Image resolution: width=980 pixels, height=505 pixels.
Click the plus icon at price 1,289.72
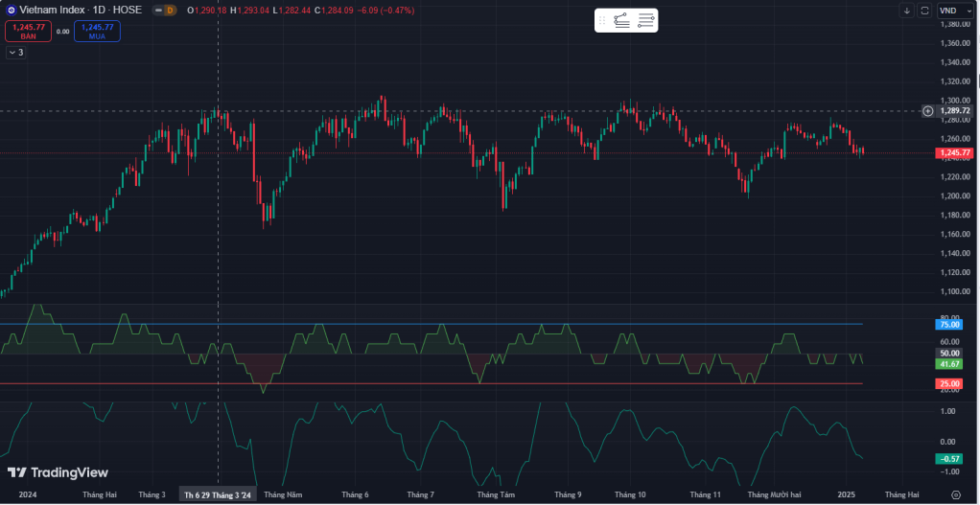(927, 111)
